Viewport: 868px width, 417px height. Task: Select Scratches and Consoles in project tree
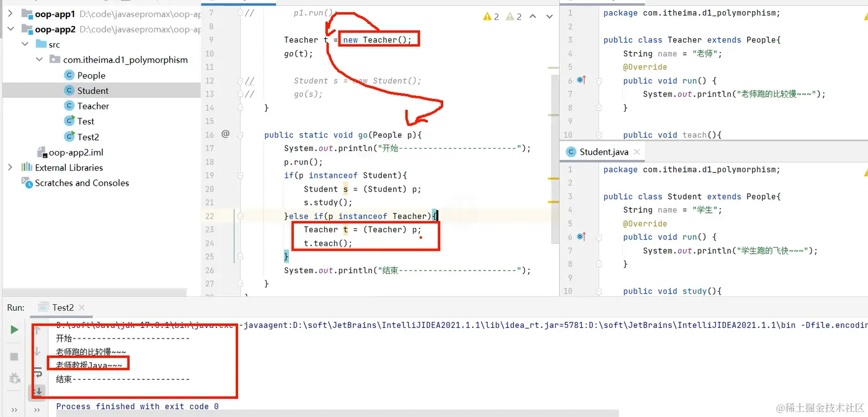tap(81, 183)
